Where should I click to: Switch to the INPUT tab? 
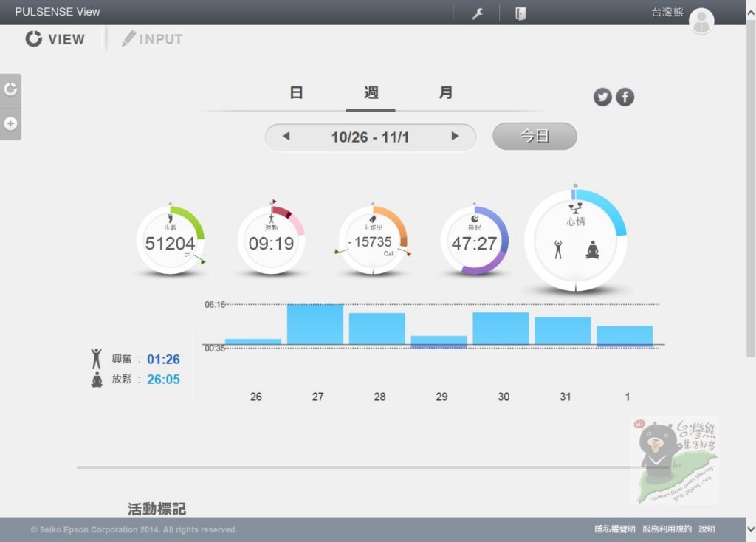pos(152,39)
